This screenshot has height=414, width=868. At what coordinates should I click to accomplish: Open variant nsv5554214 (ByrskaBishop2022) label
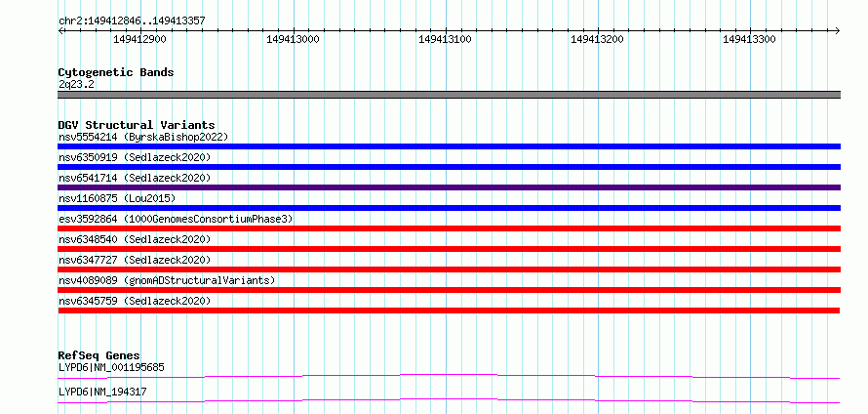(143, 137)
